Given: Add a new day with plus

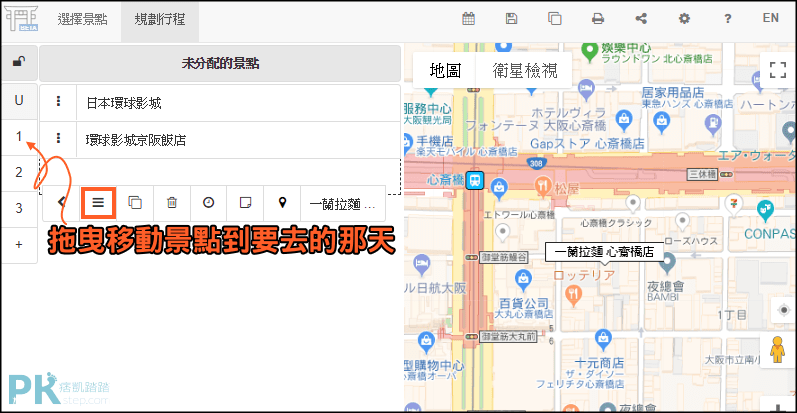Looking at the screenshot, I should coord(19,245).
